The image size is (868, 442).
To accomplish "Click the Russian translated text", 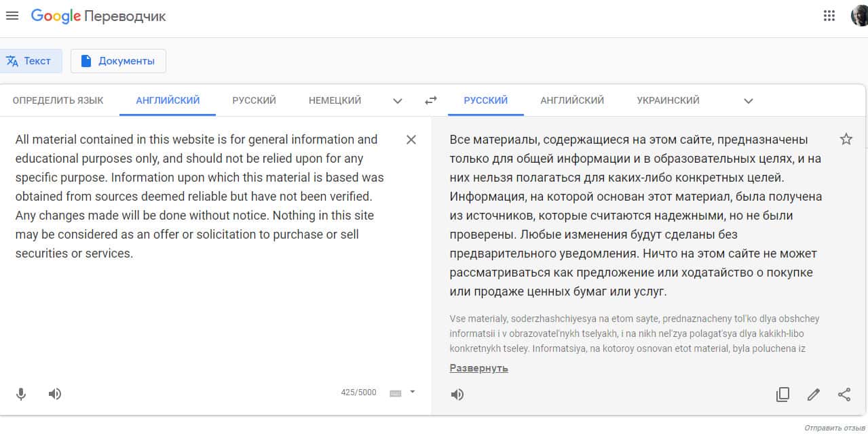I will click(636, 216).
